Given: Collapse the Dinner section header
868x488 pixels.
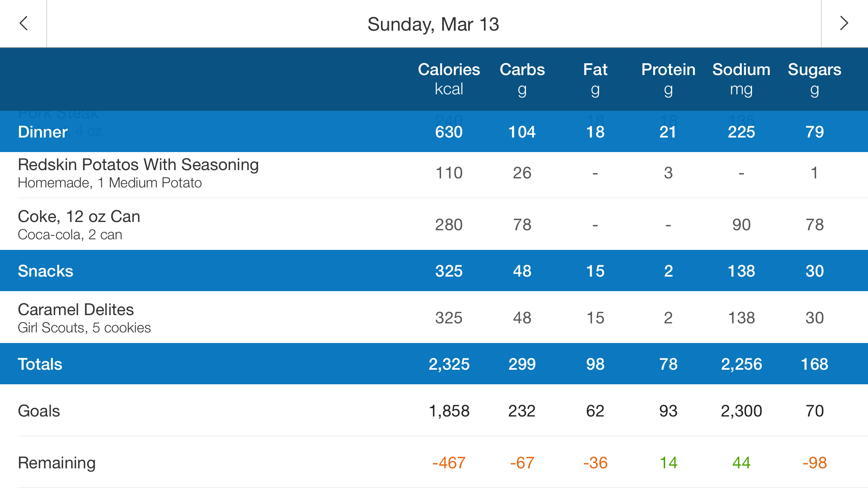Looking at the screenshot, I should [43, 132].
